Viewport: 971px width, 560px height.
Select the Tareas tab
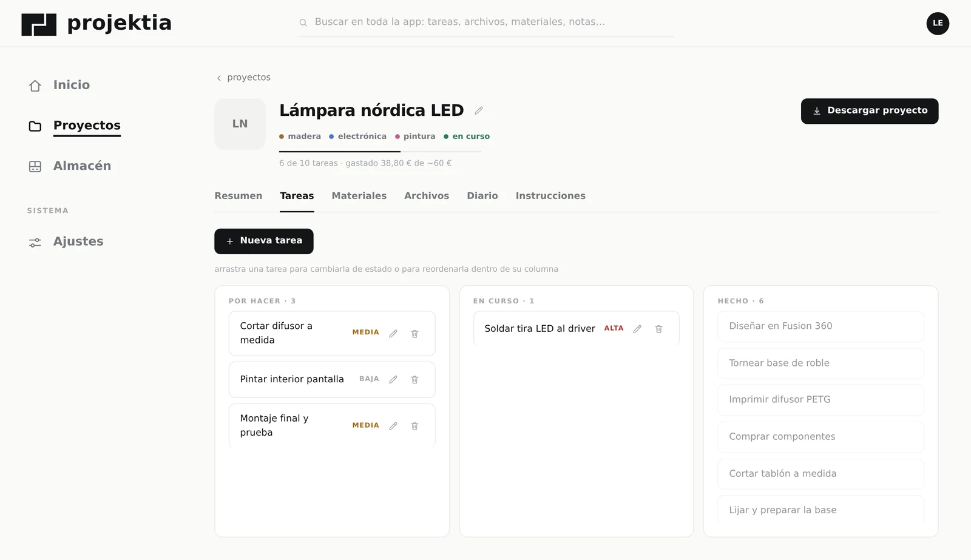pos(297,196)
